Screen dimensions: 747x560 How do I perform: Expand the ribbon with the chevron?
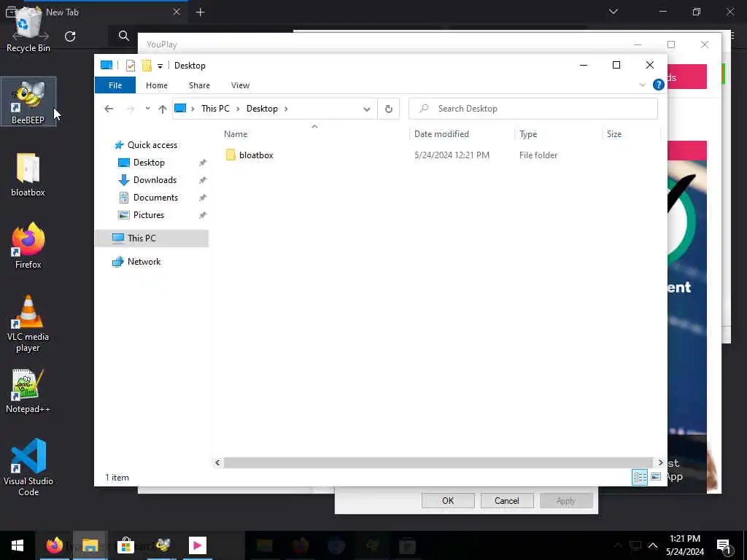642,85
